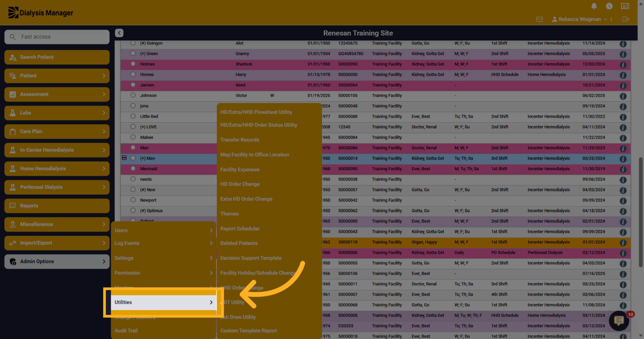Screen dimensions: 644x339
Task: Open the Reports sidebar button
Action: 57,206
